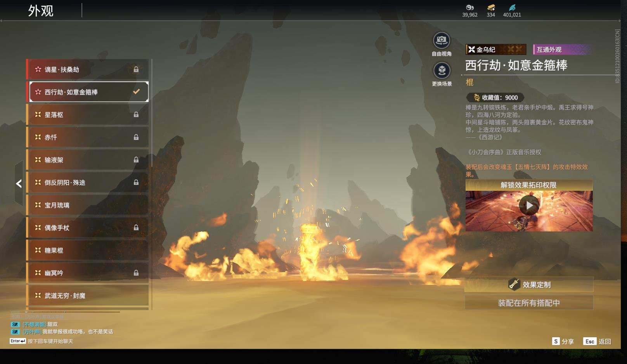Viewport: 627px width, 364px height.
Task: Click the 金乌纪 series tag
Action: tap(496, 49)
